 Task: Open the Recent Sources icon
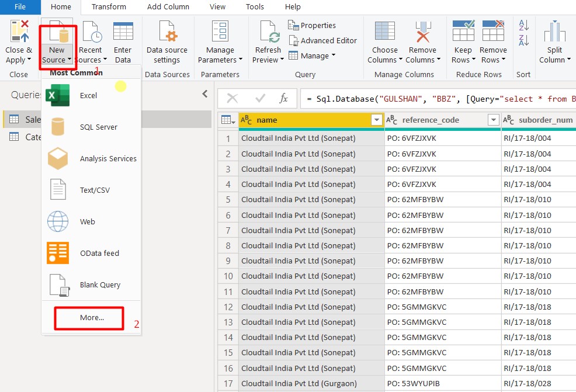(92, 31)
